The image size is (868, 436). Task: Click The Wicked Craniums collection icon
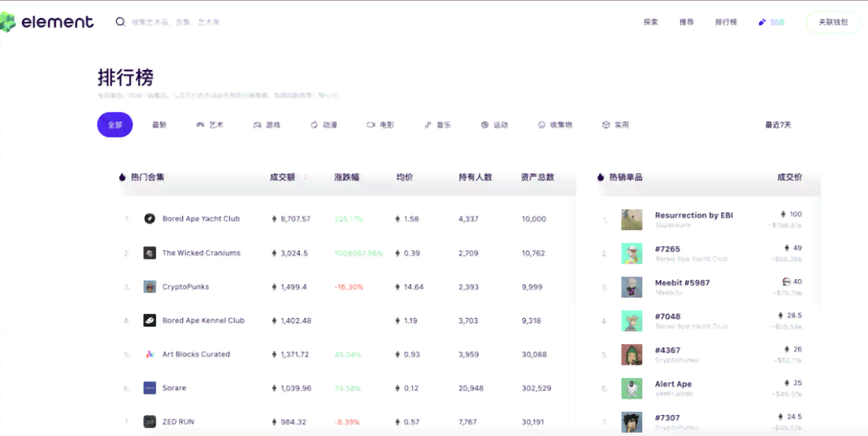(x=149, y=253)
